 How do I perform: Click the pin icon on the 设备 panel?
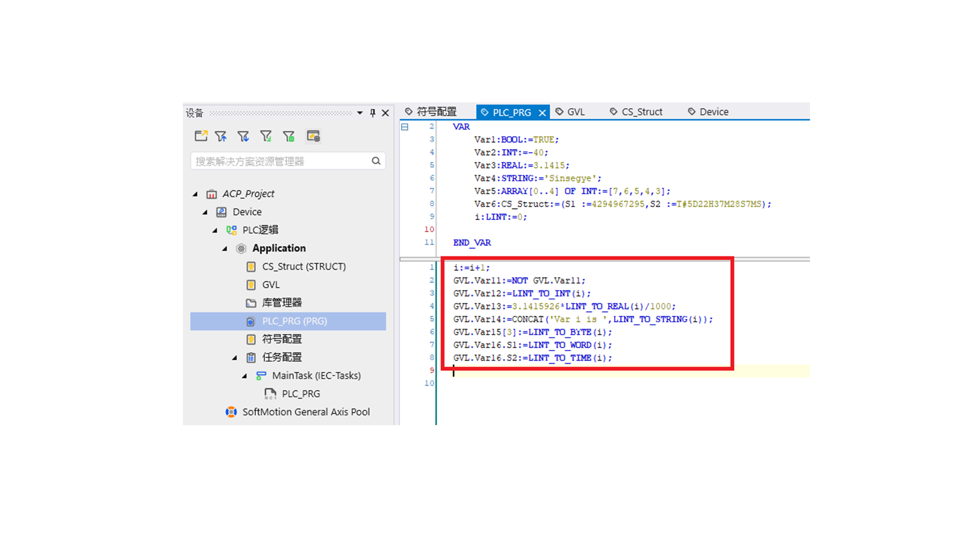tap(373, 113)
